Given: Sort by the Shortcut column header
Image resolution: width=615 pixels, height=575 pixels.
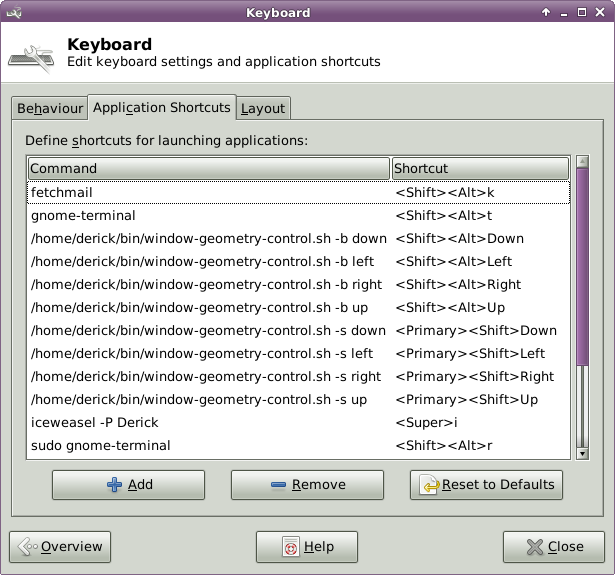Looking at the screenshot, I should tap(480, 168).
